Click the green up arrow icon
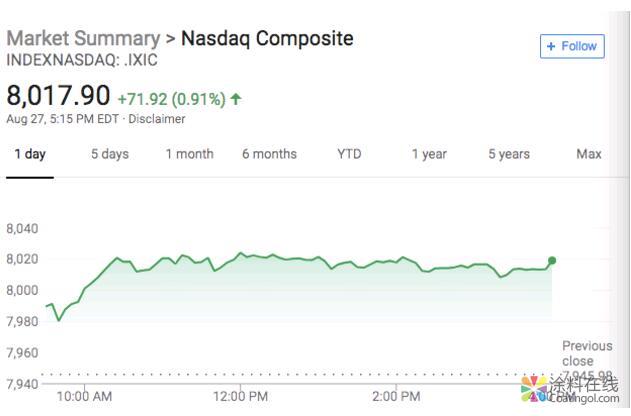Viewport: 631px width, 416px height. [236, 99]
